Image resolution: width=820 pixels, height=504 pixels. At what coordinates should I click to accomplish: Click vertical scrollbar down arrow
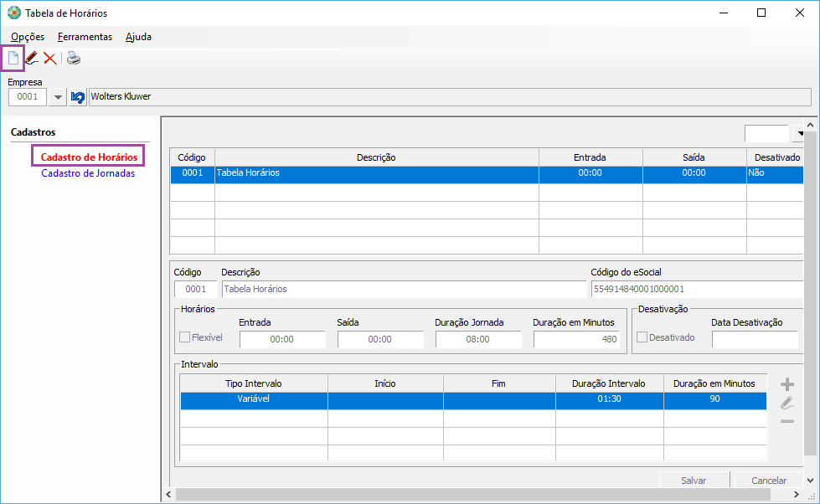point(810,481)
